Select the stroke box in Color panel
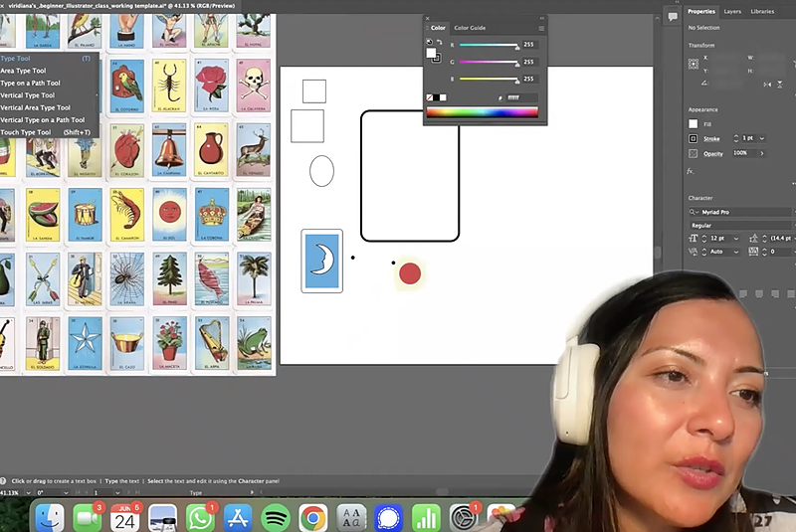The image size is (796, 532). tap(437, 59)
